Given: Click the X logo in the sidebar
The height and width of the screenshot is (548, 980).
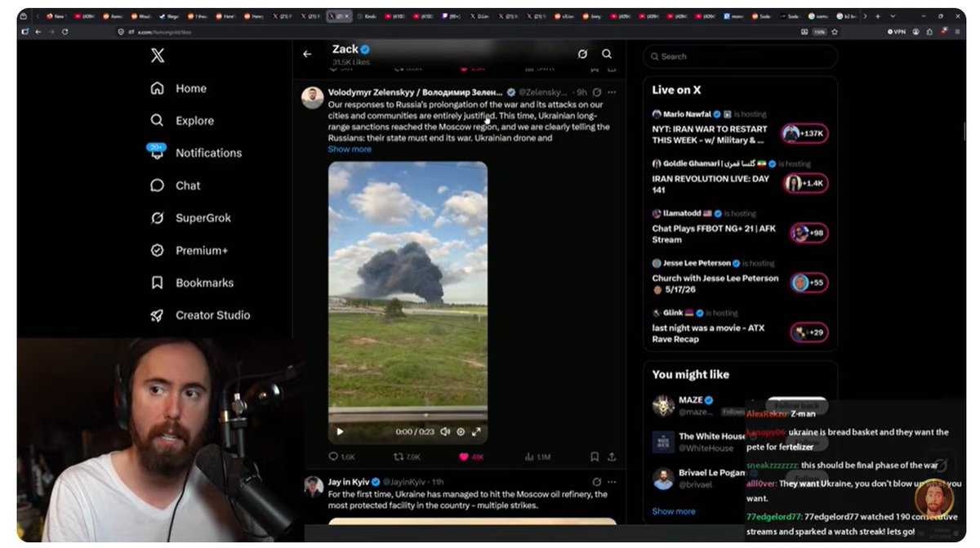Looking at the screenshot, I should (x=158, y=56).
